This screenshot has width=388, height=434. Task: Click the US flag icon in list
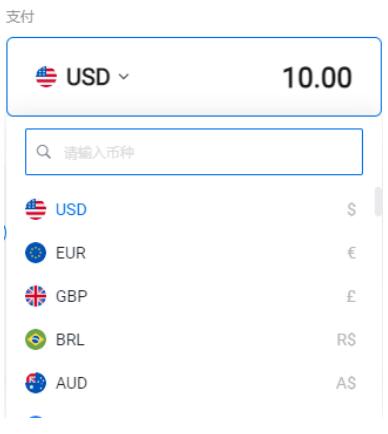click(x=36, y=209)
